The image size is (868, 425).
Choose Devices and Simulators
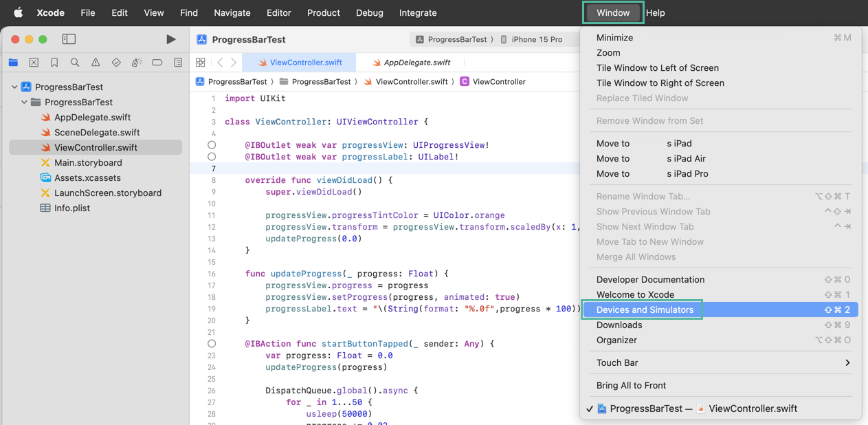pos(720,309)
